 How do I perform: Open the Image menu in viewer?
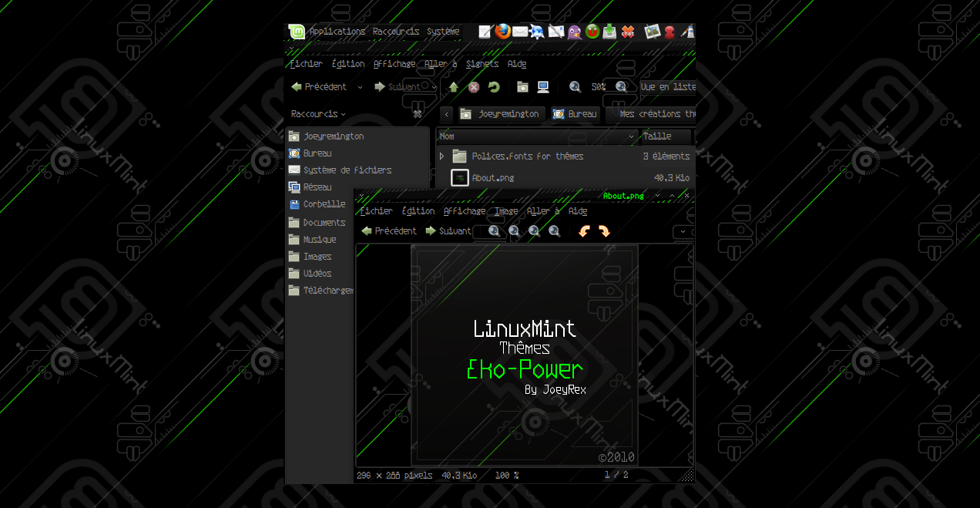(506, 211)
